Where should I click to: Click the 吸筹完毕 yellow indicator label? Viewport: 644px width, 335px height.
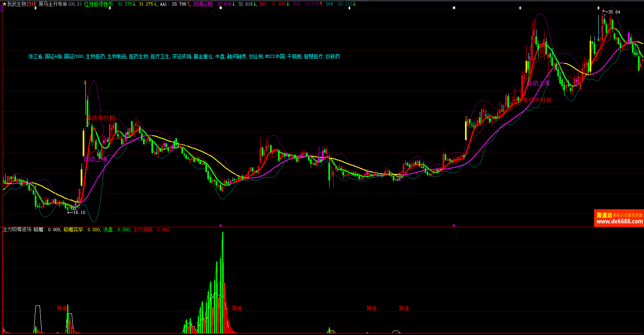pos(73,230)
